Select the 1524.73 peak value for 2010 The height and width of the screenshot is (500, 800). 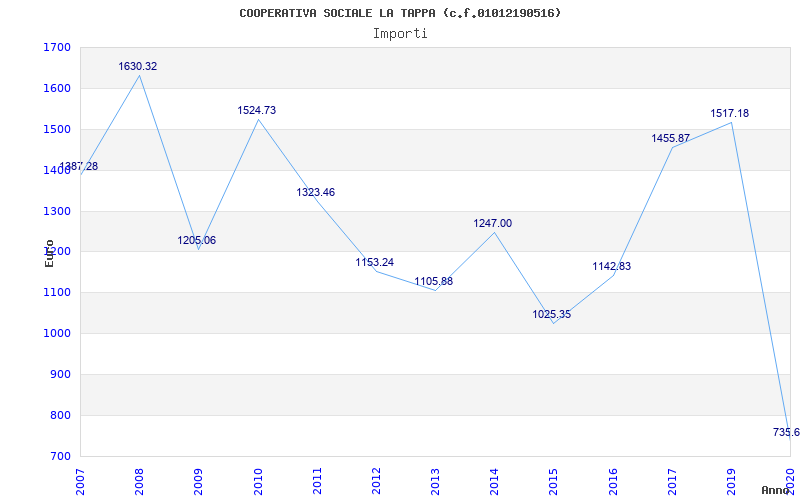pyautogui.click(x=257, y=110)
